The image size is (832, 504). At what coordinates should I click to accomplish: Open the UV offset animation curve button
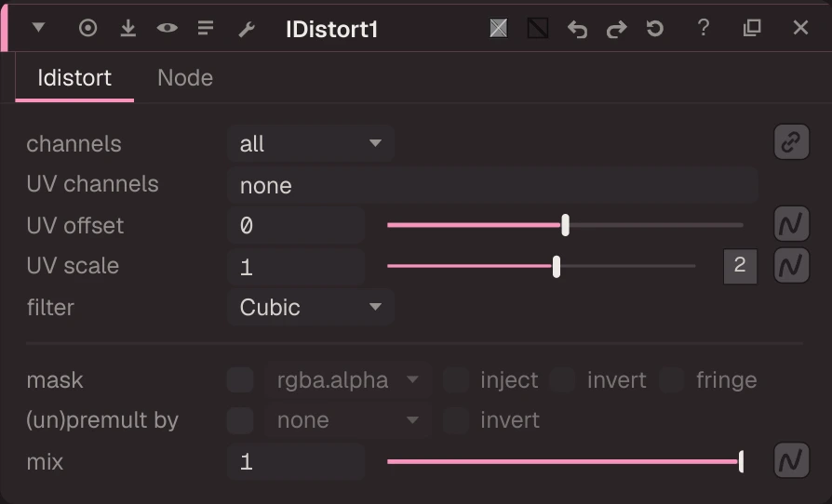(791, 224)
